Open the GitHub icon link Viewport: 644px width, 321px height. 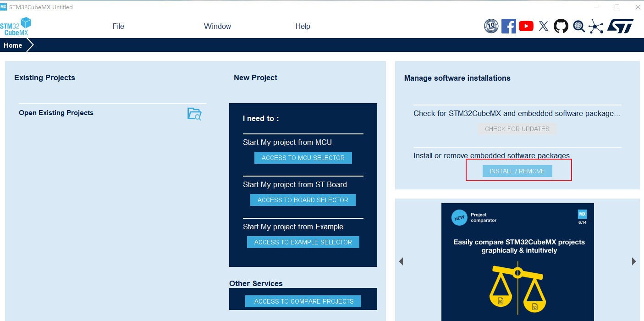[x=561, y=26]
